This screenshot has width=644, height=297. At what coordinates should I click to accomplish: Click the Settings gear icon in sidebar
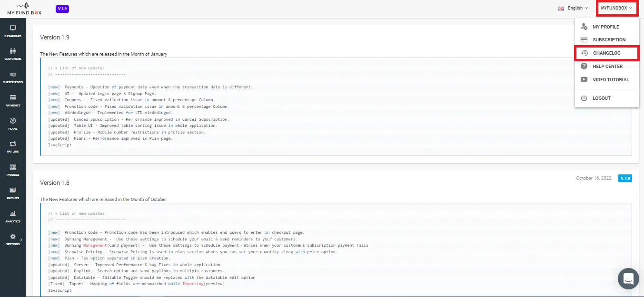(x=13, y=236)
